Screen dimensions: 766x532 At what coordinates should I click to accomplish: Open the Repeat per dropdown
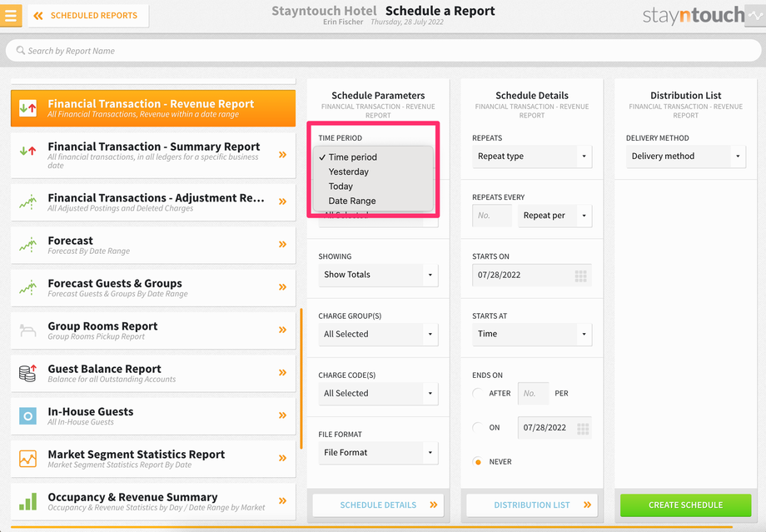pos(555,216)
